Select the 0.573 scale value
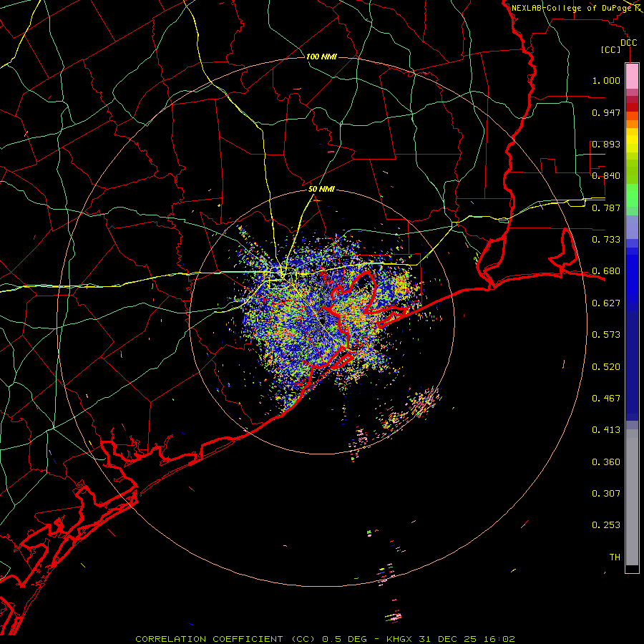The image size is (644, 644). (606, 335)
